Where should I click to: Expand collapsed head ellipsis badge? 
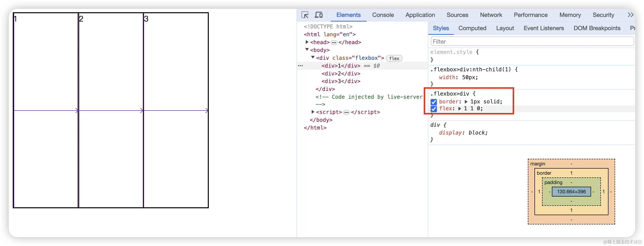coord(334,42)
